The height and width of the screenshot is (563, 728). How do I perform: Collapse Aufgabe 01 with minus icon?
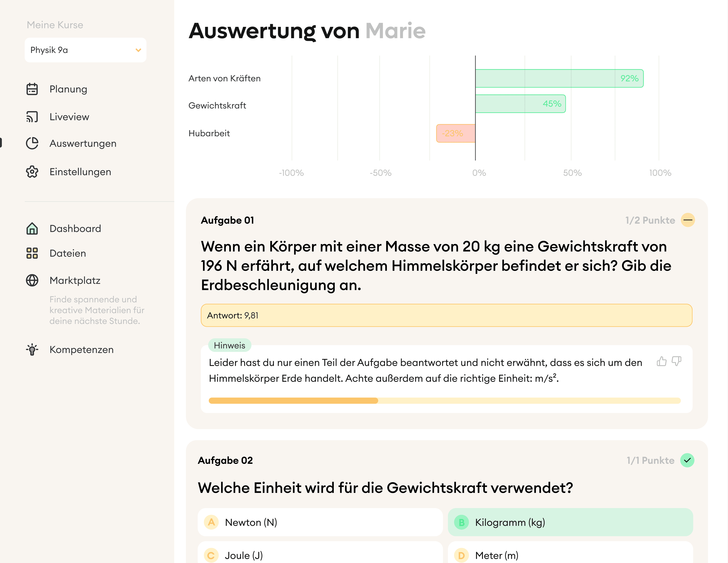(x=688, y=220)
